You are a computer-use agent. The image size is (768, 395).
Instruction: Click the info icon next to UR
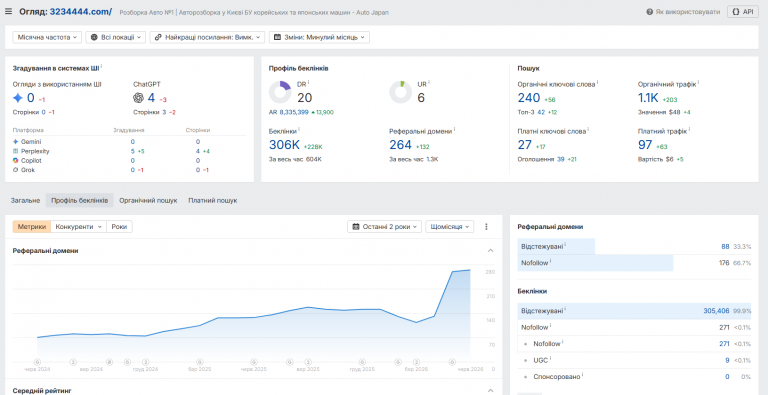click(429, 82)
